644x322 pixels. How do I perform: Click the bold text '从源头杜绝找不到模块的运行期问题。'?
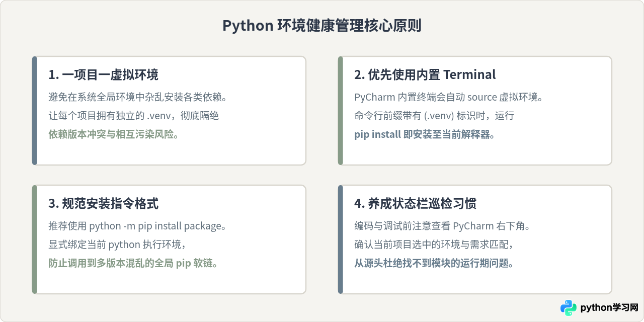pyautogui.click(x=434, y=263)
